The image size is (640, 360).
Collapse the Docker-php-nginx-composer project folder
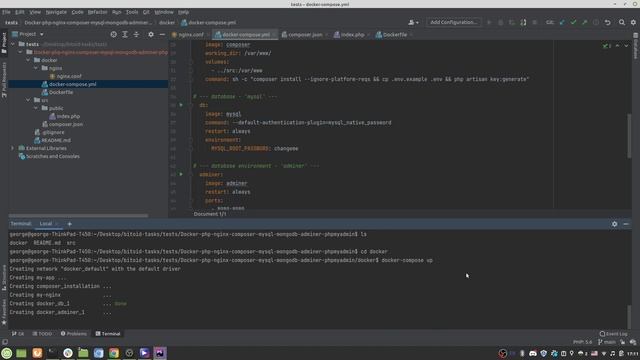[20, 52]
